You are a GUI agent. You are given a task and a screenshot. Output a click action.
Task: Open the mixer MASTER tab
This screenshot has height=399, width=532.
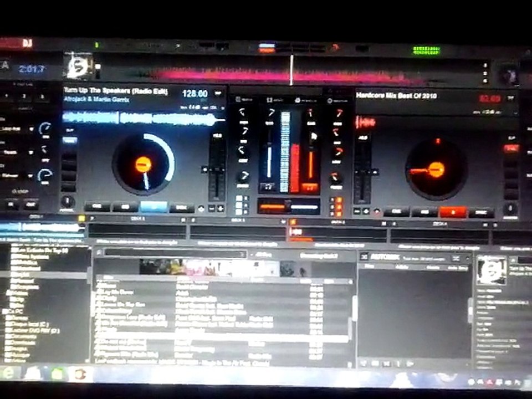(244, 99)
